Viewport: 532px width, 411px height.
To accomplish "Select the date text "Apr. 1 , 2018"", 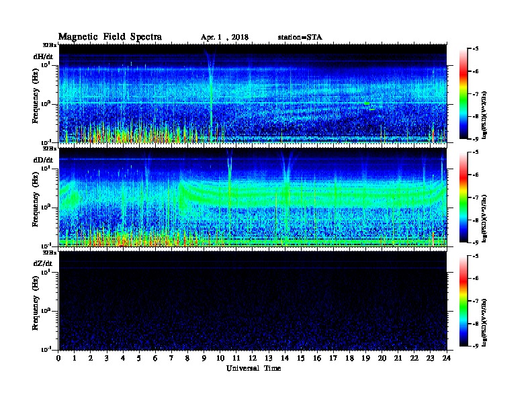I will click(x=224, y=38).
